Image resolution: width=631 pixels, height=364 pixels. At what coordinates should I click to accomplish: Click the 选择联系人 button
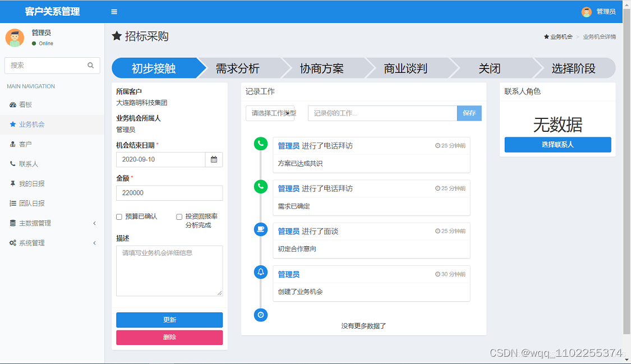click(558, 145)
